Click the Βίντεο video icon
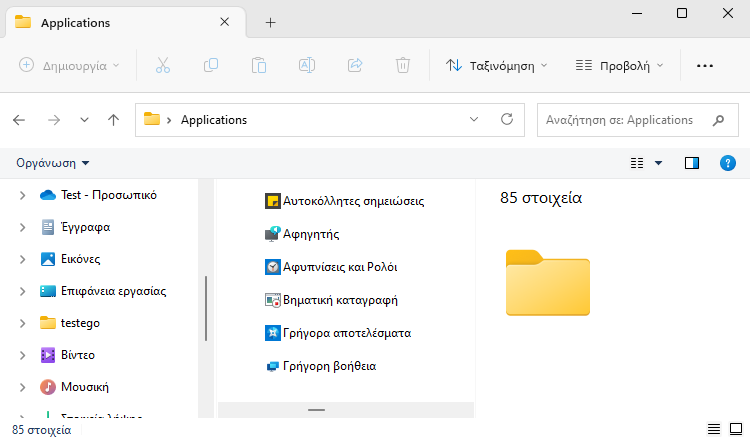Screen dimensions: 750x440 pyautogui.click(x=48, y=355)
